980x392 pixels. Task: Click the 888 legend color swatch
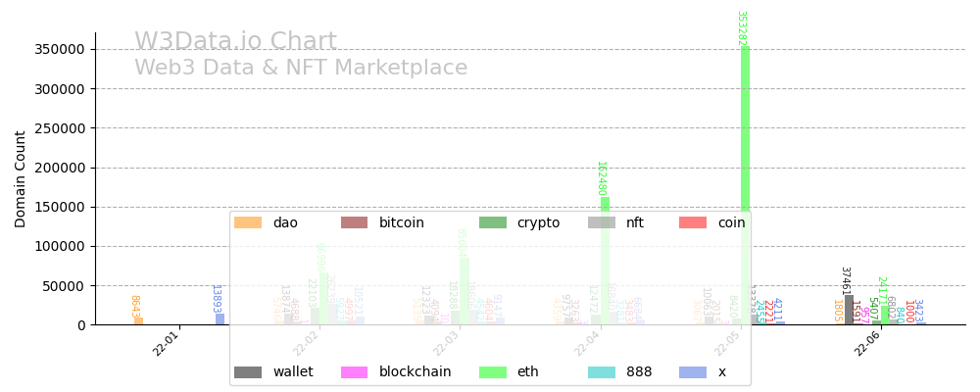coord(602,372)
